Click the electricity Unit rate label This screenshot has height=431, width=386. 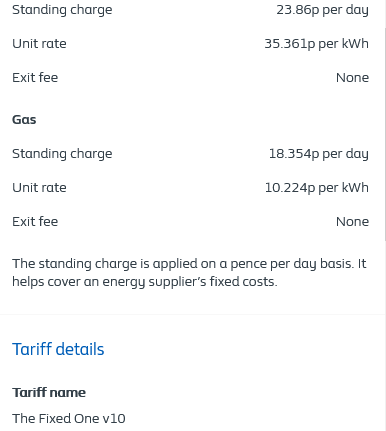pyautogui.click(x=39, y=44)
